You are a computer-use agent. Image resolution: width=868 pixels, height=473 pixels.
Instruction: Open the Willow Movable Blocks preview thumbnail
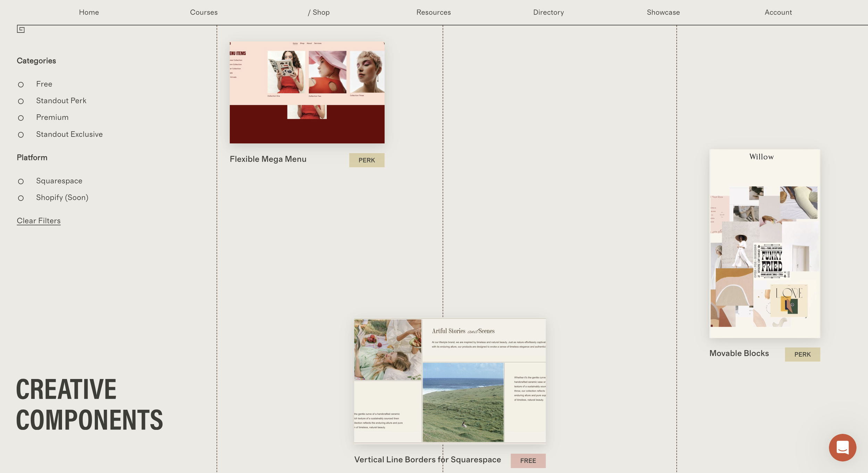tap(765, 243)
